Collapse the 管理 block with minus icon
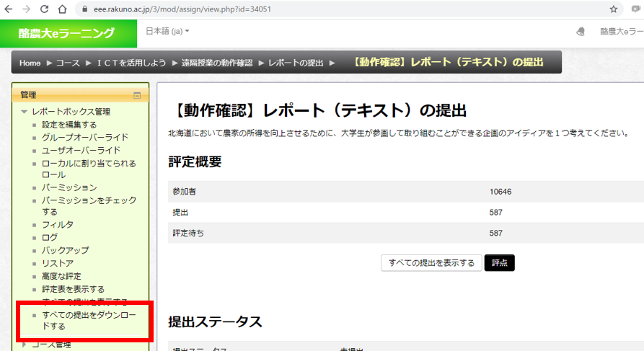 (x=137, y=95)
